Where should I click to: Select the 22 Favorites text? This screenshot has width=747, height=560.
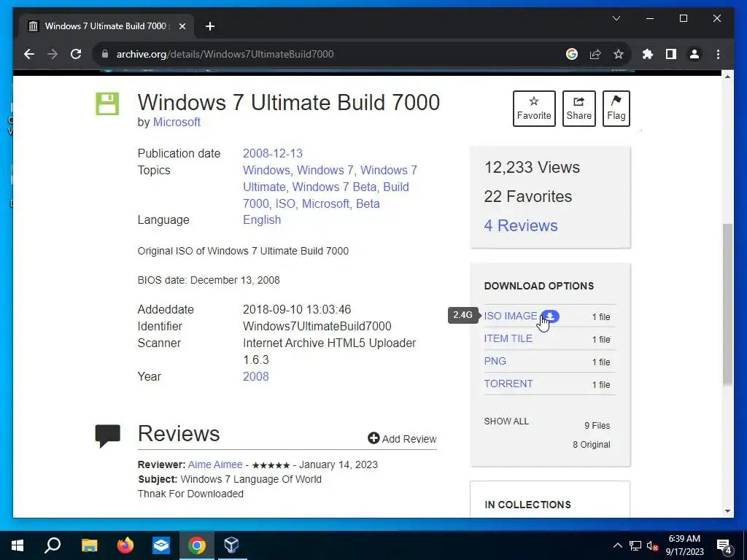coord(528,197)
